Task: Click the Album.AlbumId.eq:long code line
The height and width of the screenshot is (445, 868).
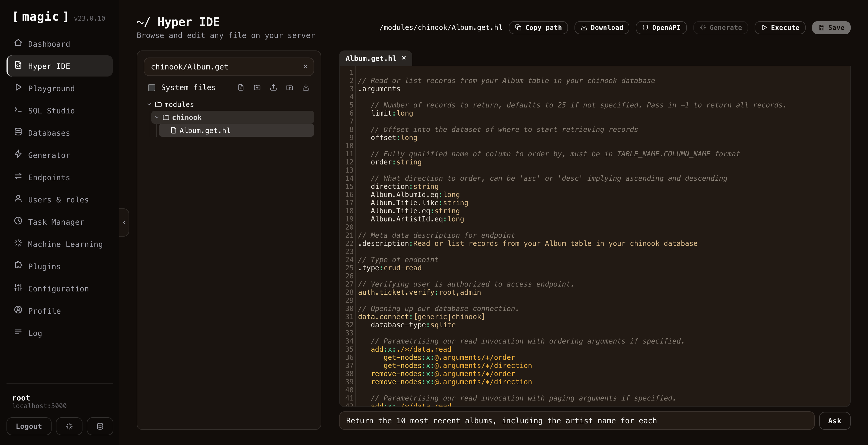Action: tap(415, 195)
